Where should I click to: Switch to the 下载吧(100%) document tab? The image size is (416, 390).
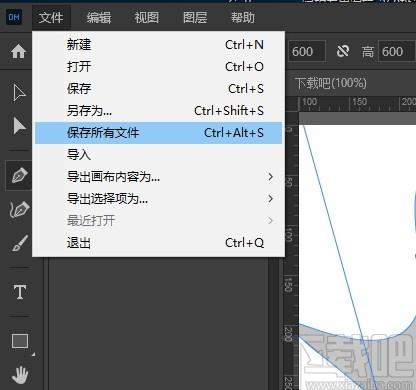click(x=331, y=83)
